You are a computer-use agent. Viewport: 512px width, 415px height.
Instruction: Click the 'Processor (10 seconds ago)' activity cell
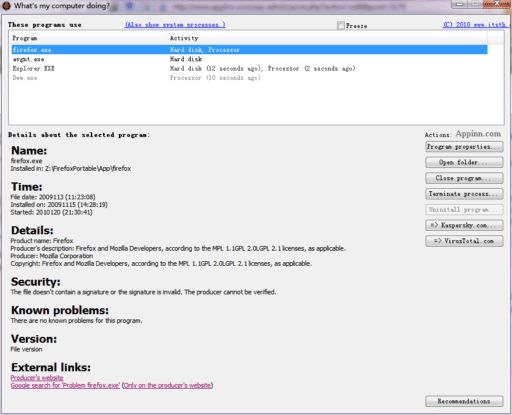[215, 78]
